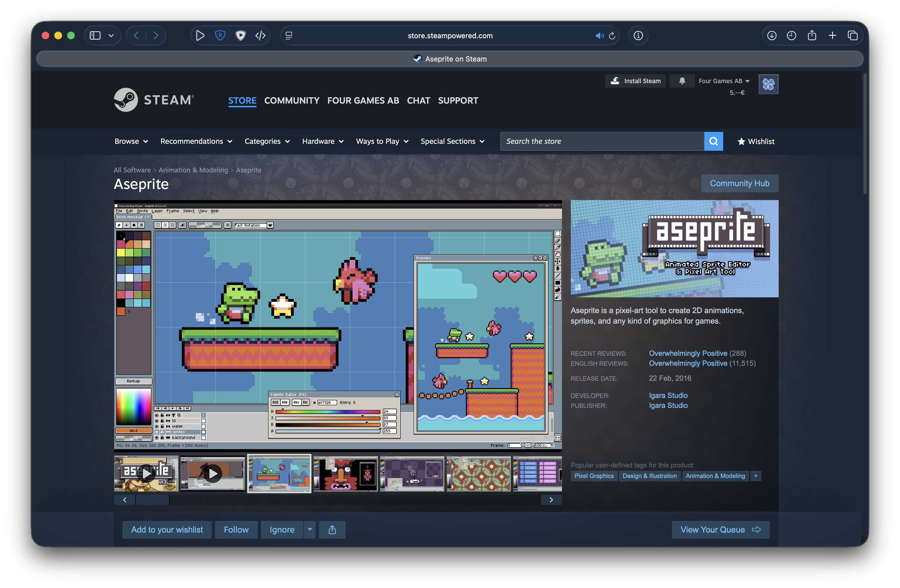Open the CHAT link
Image resolution: width=900 pixels, height=588 pixels.
click(418, 101)
